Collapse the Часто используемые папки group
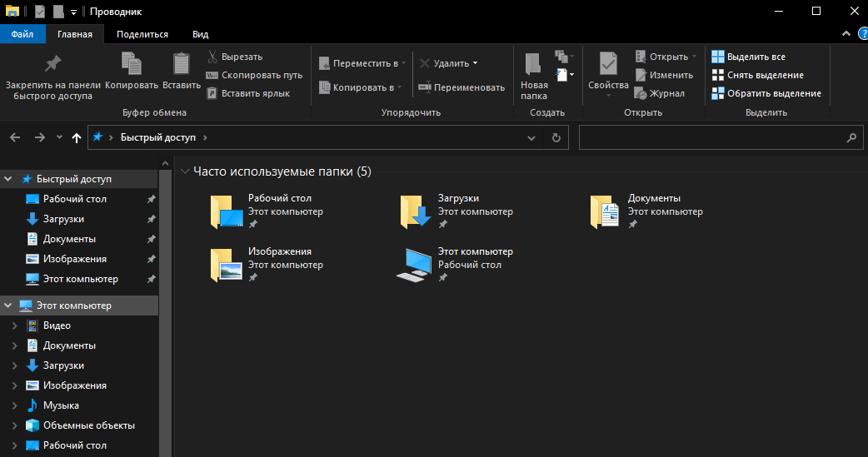Screen dimensions: 868x457 185,171
